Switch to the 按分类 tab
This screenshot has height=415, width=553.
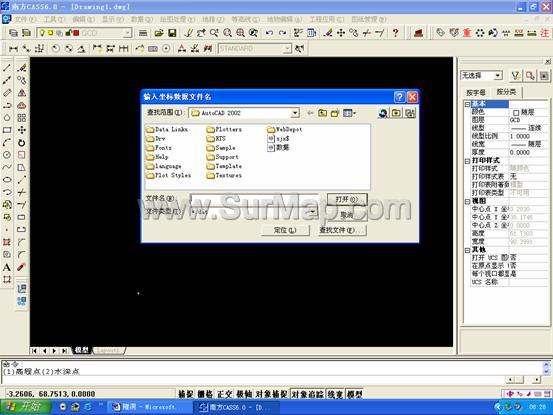tap(506, 92)
